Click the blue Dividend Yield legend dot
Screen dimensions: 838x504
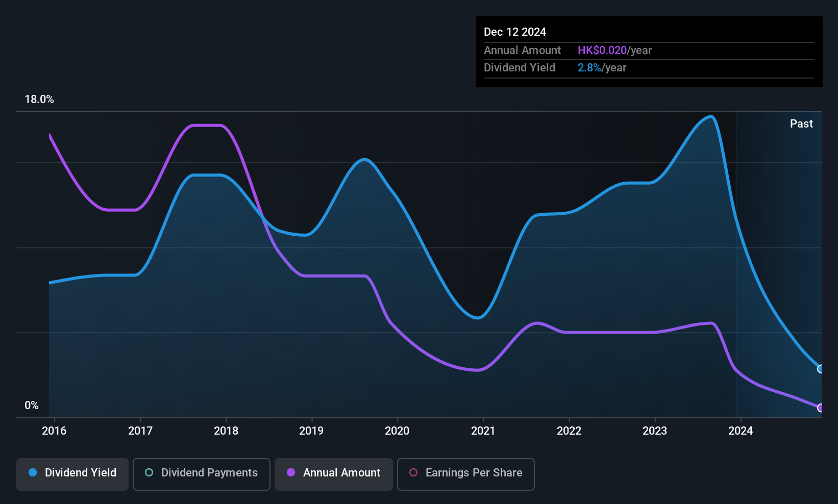pos(33,472)
